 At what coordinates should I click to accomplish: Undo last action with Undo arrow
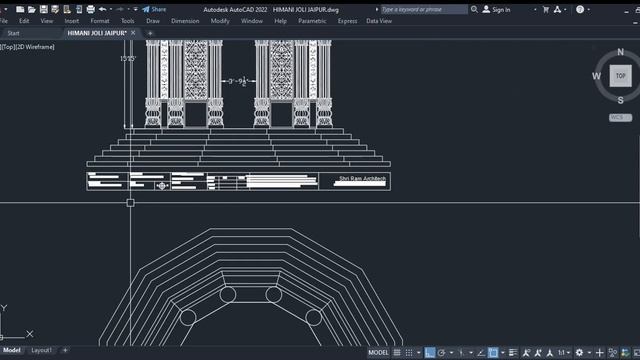pyautogui.click(x=102, y=9)
